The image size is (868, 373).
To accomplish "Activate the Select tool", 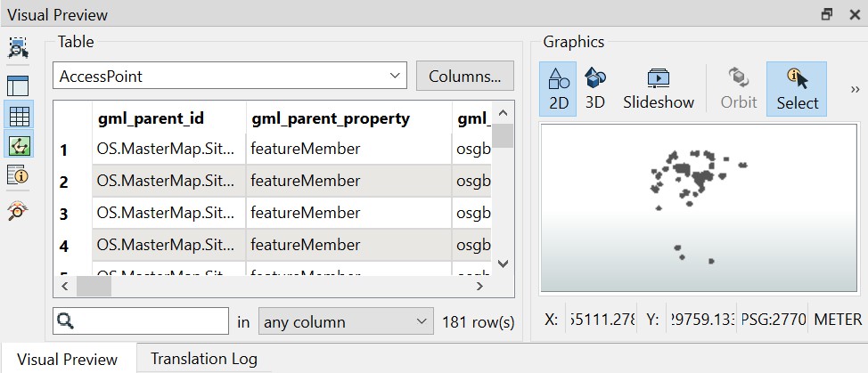I will (x=797, y=88).
